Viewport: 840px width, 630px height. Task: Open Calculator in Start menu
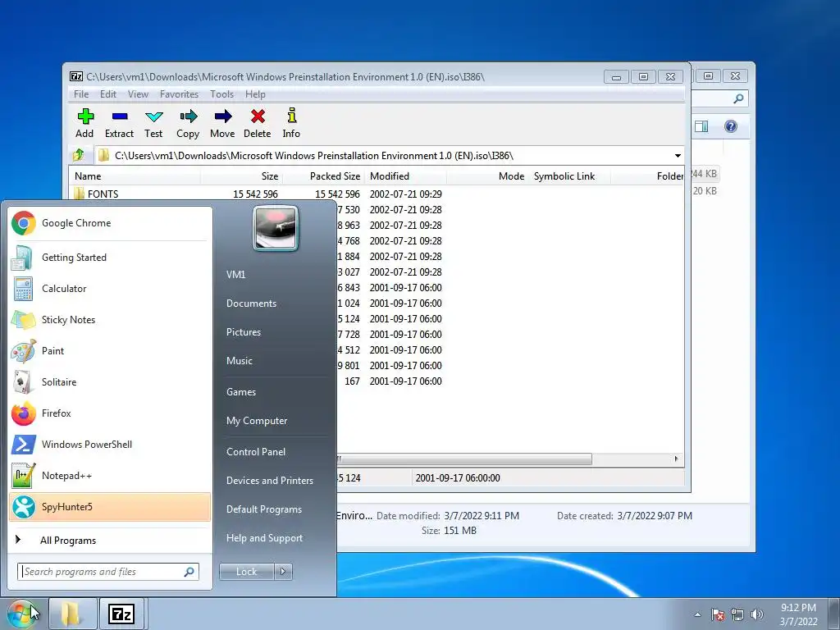pyautogui.click(x=110, y=289)
